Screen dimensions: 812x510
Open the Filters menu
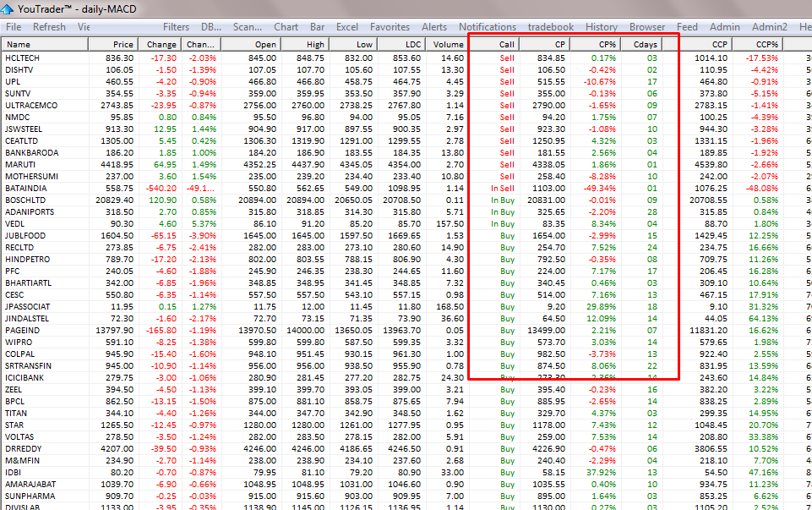(x=176, y=27)
